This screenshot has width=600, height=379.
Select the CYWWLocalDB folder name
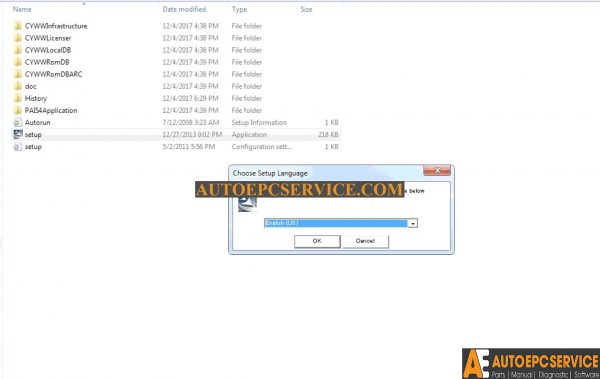(x=48, y=50)
